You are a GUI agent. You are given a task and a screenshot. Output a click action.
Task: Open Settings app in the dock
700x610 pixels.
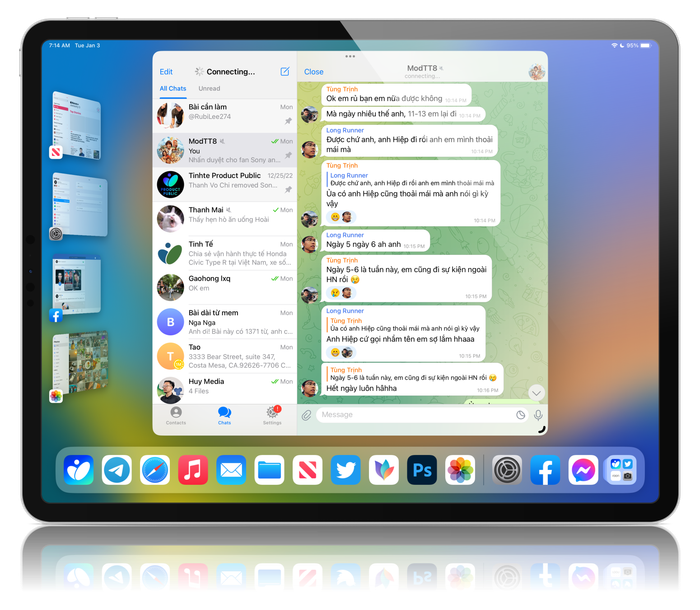click(507, 470)
